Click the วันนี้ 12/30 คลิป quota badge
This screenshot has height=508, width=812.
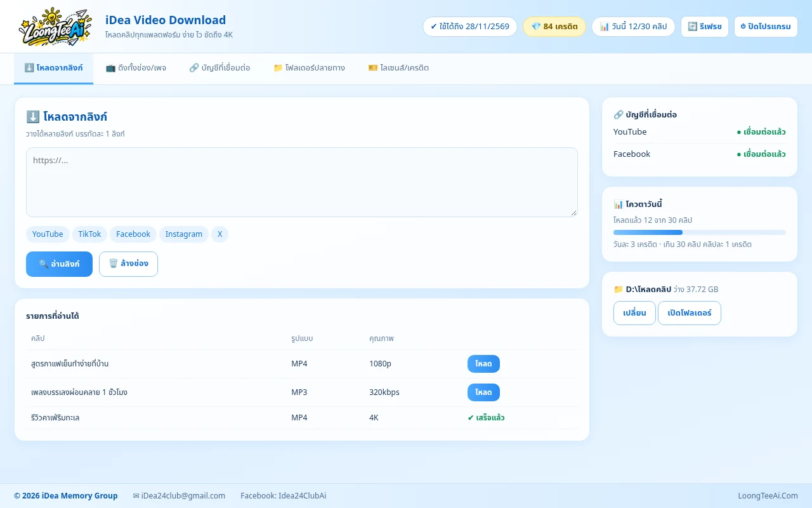point(633,27)
